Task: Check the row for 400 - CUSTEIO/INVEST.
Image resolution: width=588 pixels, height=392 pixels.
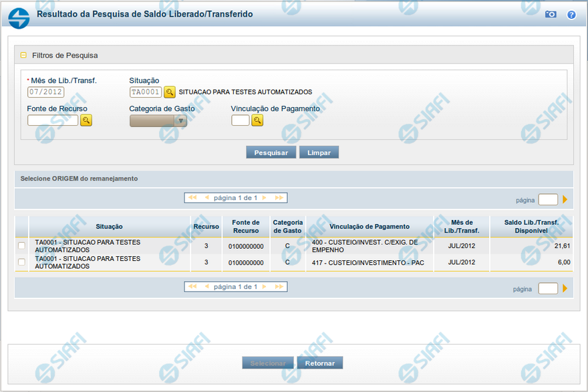Action: pyautogui.click(x=21, y=246)
